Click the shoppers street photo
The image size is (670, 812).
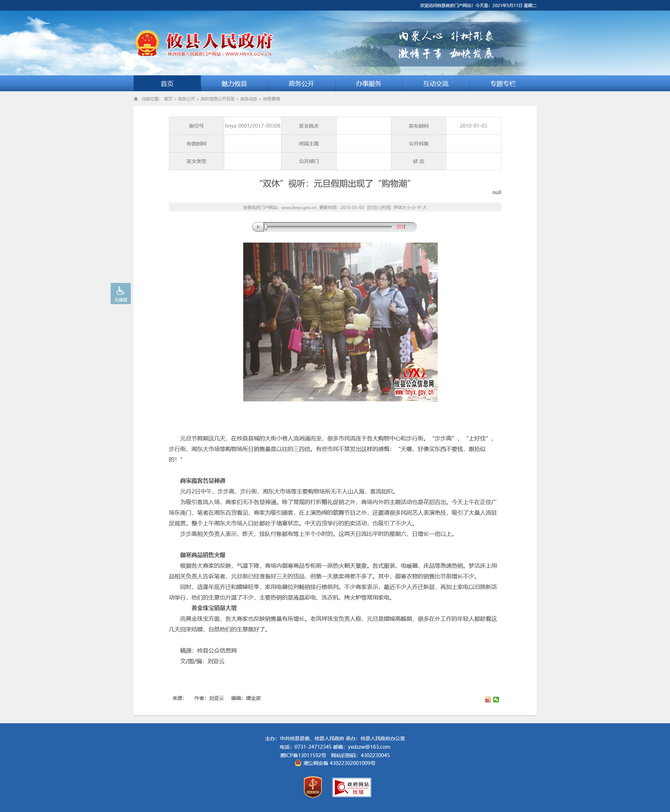[x=340, y=321]
